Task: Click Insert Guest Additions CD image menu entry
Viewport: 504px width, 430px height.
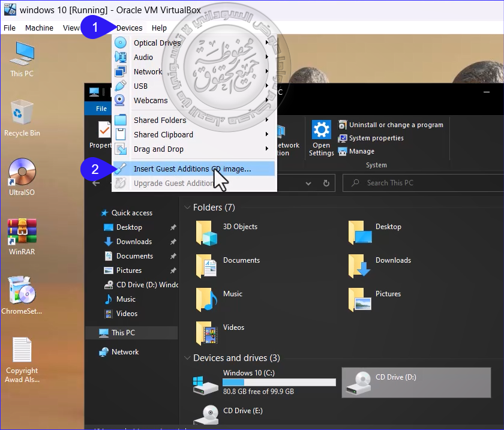Action: 192,169
